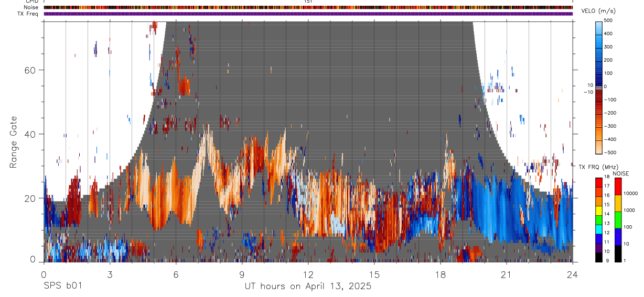Image resolution: width=644 pixels, height=297 pixels.
Task: Click the blue 11–12 MHz TX frequency swatch
Action: coord(598,238)
